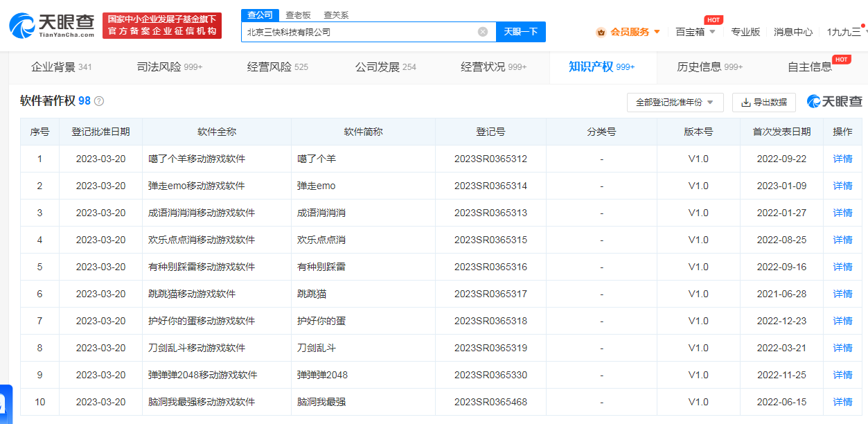
Task: Click first-publication date 2023-01-09
Action: (781, 186)
